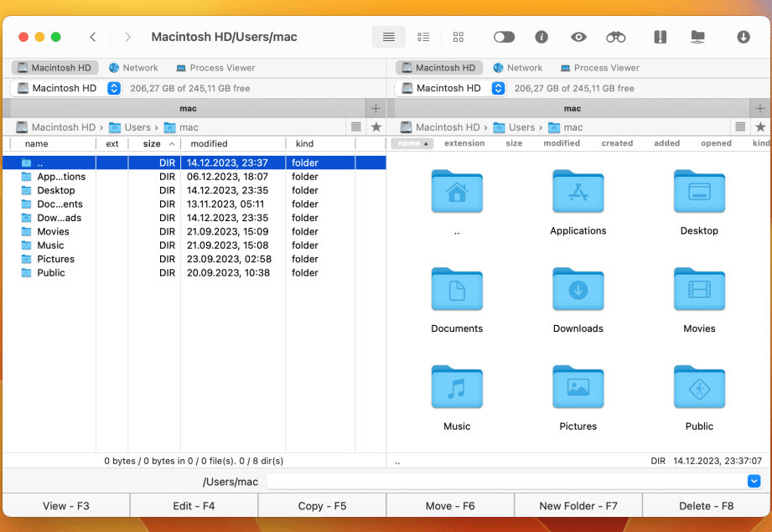Switch to icon grid view mode

point(459,37)
